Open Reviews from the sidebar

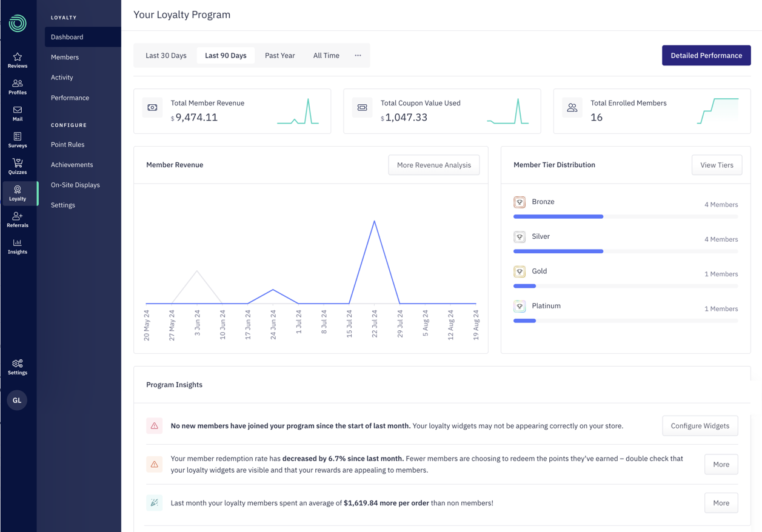click(x=18, y=61)
